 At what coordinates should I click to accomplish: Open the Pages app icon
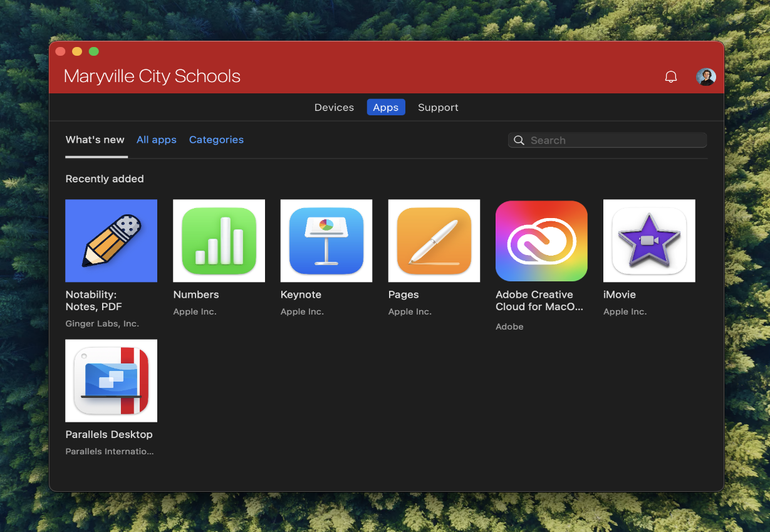tap(434, 241)
